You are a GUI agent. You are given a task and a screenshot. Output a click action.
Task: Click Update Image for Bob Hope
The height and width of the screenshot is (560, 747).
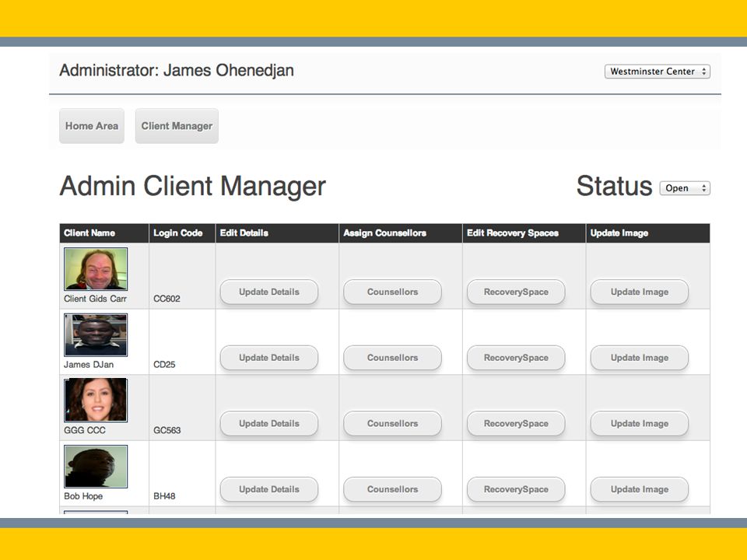pyautogui.click(x=640, y=489)
